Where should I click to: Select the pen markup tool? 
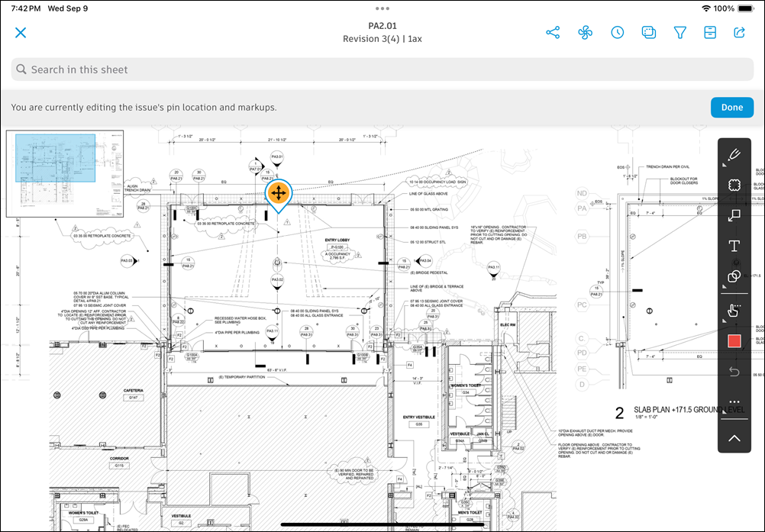734,156
